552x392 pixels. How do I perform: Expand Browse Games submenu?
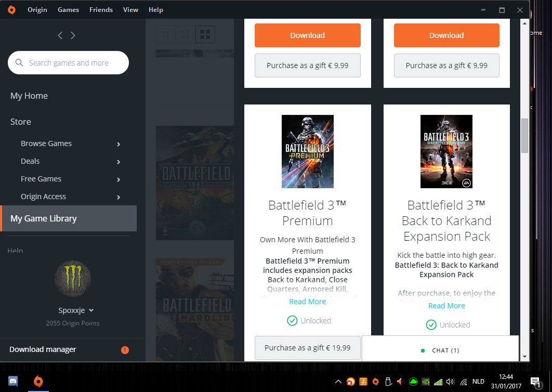click(119, 144)
